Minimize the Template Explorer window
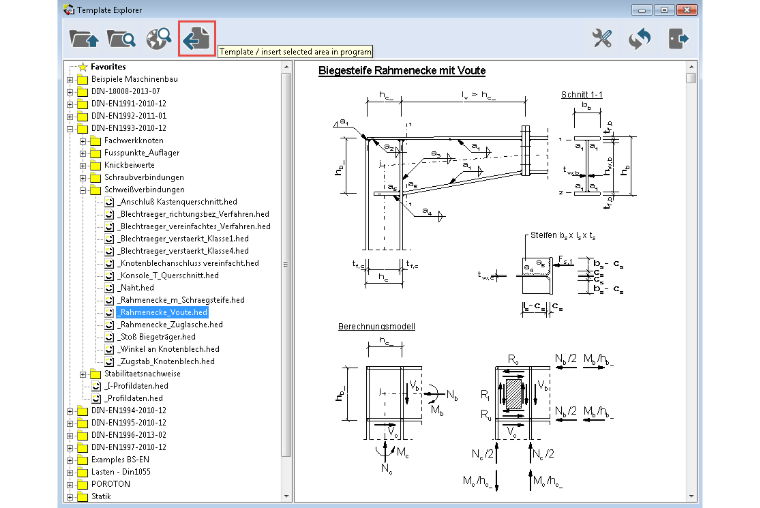The image size is (760, 508). click(x=641, y=10)
